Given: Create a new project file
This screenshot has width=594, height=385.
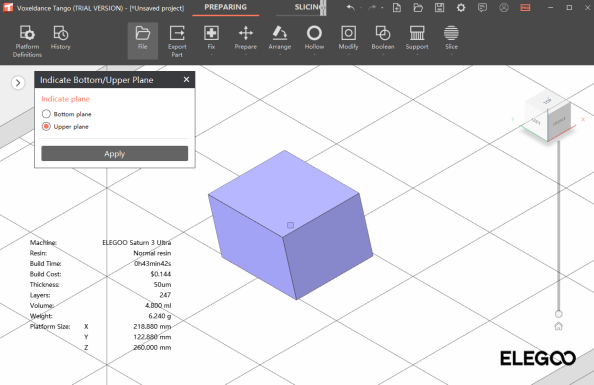Looking at the screenshot, I should tap(397, 8).
